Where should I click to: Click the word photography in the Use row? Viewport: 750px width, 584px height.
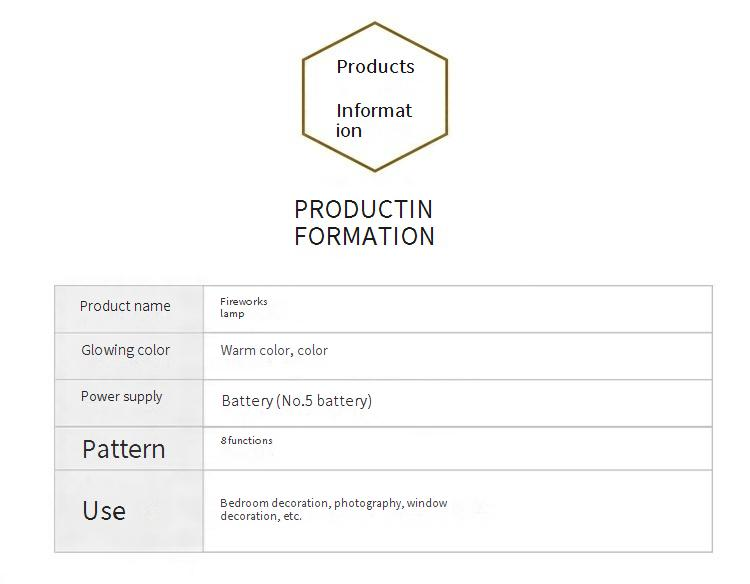click(368, 503)
